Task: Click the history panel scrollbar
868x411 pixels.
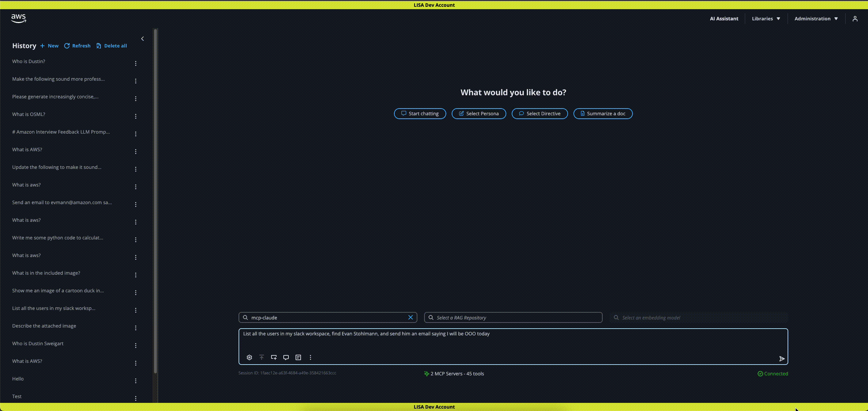Action: [155, 201]
